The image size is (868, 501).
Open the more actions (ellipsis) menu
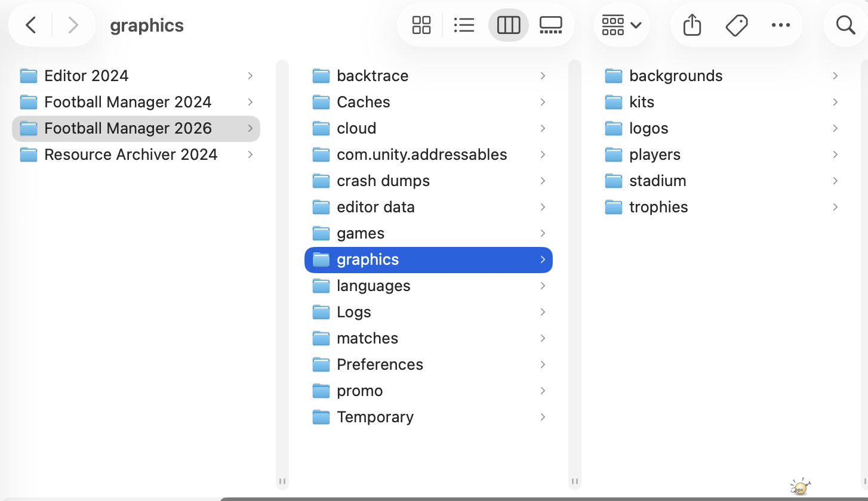[x=781, y=25]
